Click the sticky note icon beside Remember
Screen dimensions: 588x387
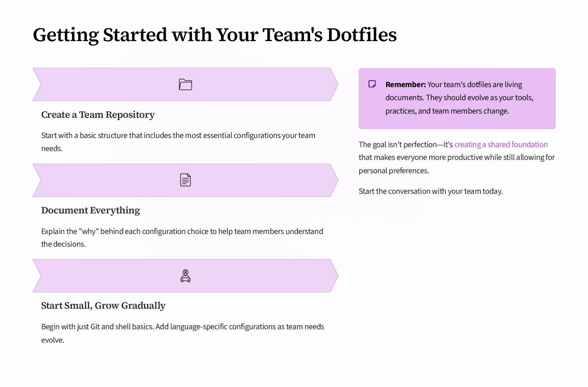(372, 84)
